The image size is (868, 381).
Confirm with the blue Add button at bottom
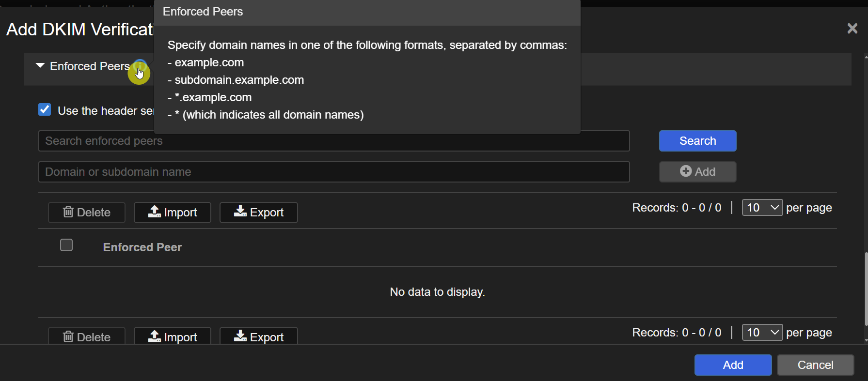tap(733, 365)
